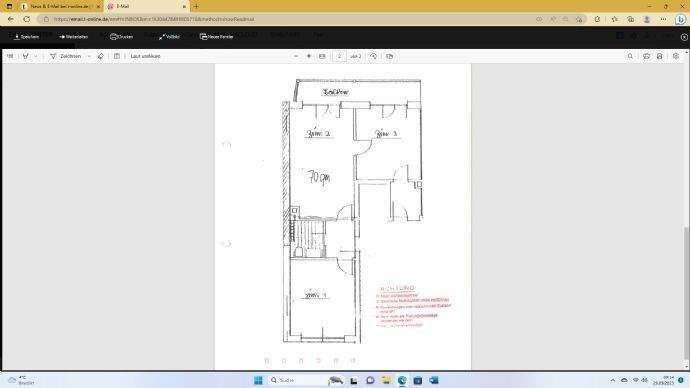Zoom in the PDF with plus
This screenshot has height=388, width=690.
tap(308, 56)
